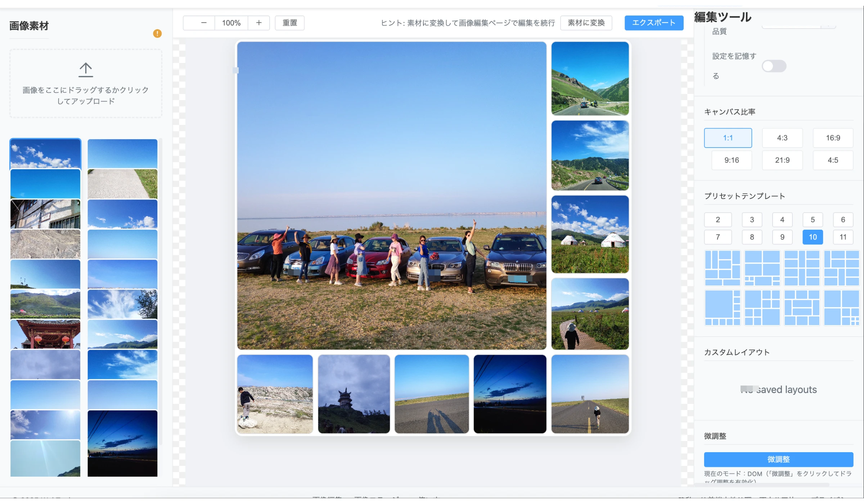Select the 1:1 canvas ratio

(x=728, y=138)
